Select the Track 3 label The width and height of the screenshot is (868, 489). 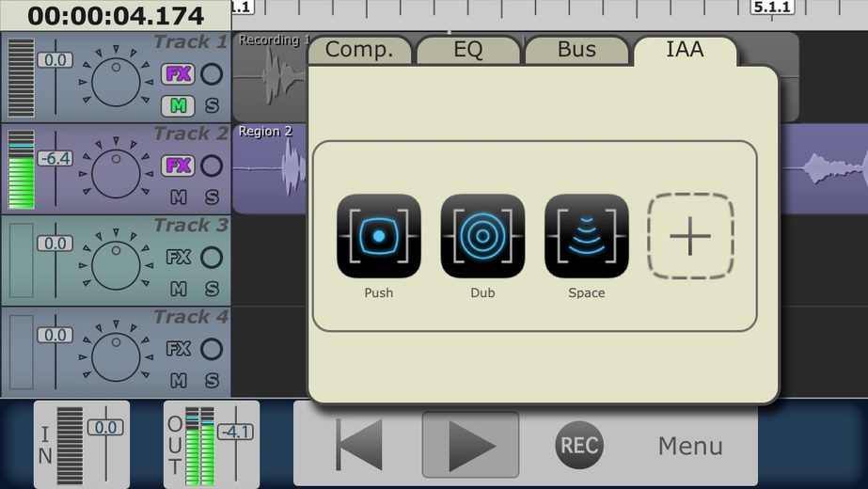tap(190, 225)
